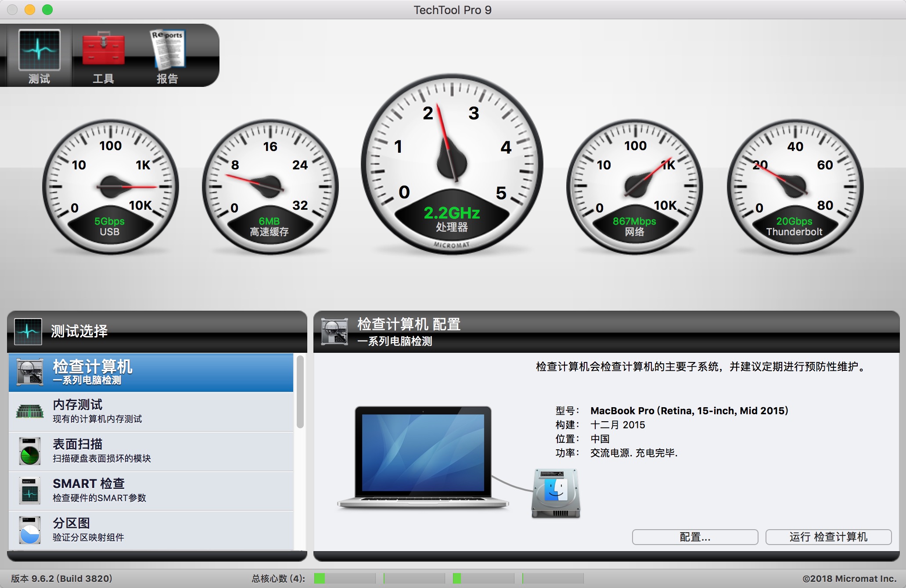Click the ©2018 Micromat Inc. text
The image size is (906, 588).
tap(850, 578)
